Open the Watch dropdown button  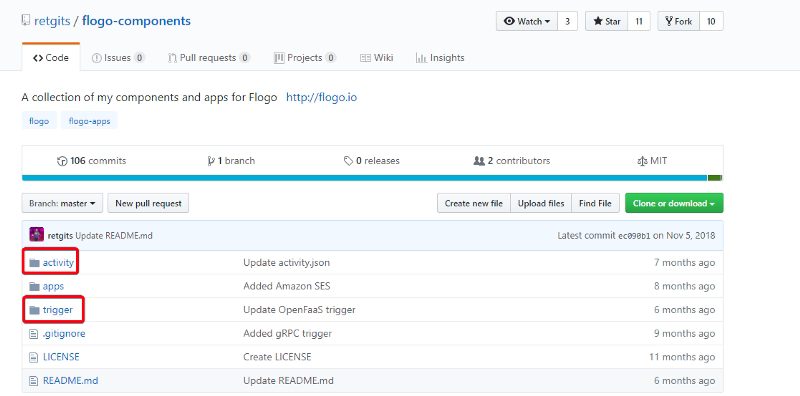click(527, 21)
